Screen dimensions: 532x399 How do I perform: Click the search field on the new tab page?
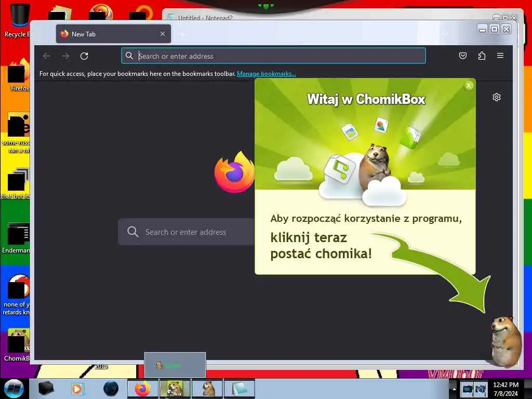(x=187, y=232)
